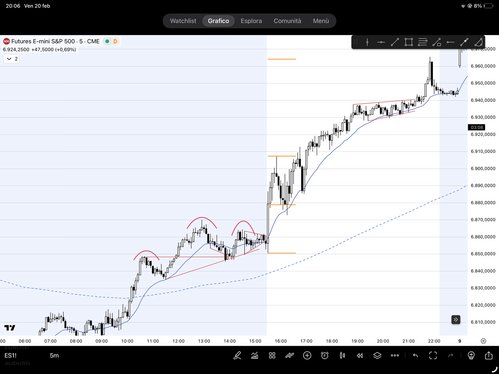
Task: Select the line with midpoint tool
Action: coord(464,42)
